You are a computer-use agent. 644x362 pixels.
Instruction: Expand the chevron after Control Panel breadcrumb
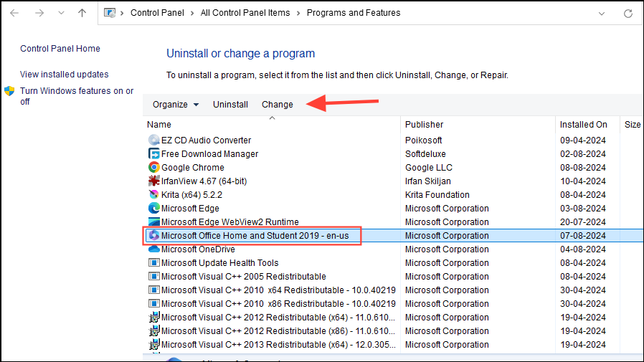tap(192, 13)
